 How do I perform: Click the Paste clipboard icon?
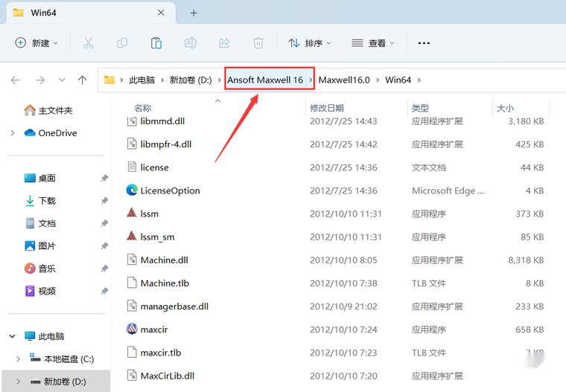(156, 43)
